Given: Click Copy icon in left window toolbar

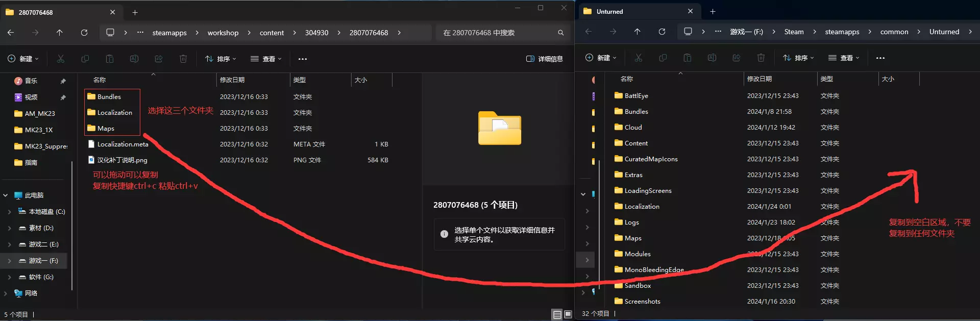Looking at the screenshot, I should click(85, 59).
